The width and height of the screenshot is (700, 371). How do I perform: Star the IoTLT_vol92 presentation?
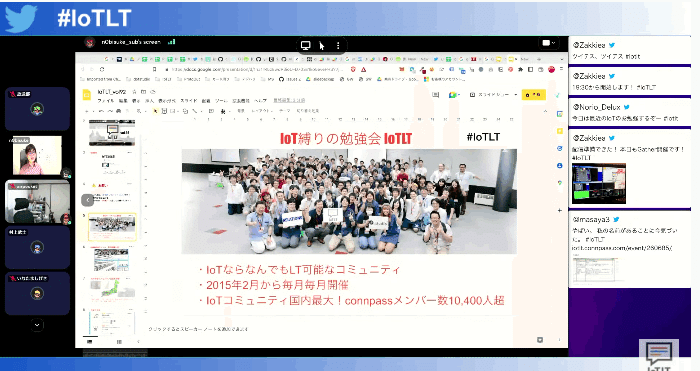click(x=134, y=92)
